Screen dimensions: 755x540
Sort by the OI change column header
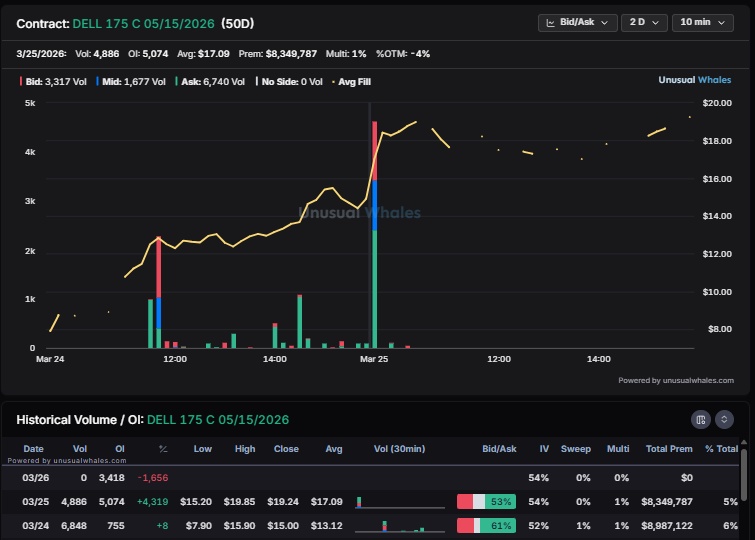pos(163,449)
